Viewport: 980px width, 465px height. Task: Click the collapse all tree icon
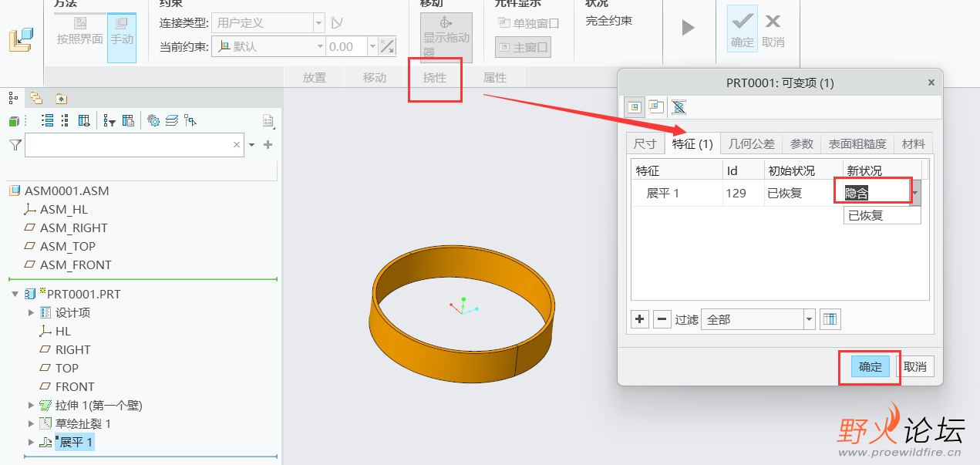click(64, 120)
